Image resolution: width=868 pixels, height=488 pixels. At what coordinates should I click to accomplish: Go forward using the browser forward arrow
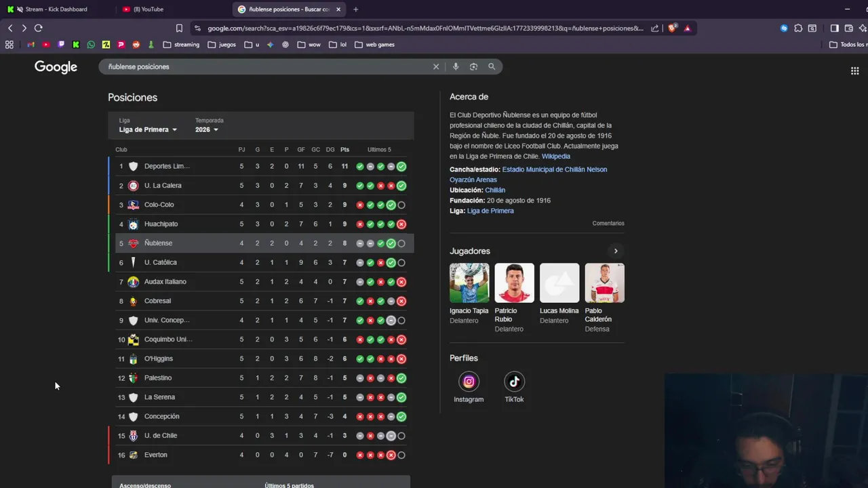coord(24,28)
